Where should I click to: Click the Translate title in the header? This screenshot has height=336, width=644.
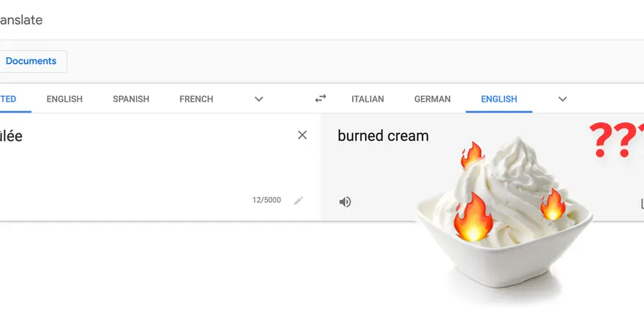[x=21, y=20]
